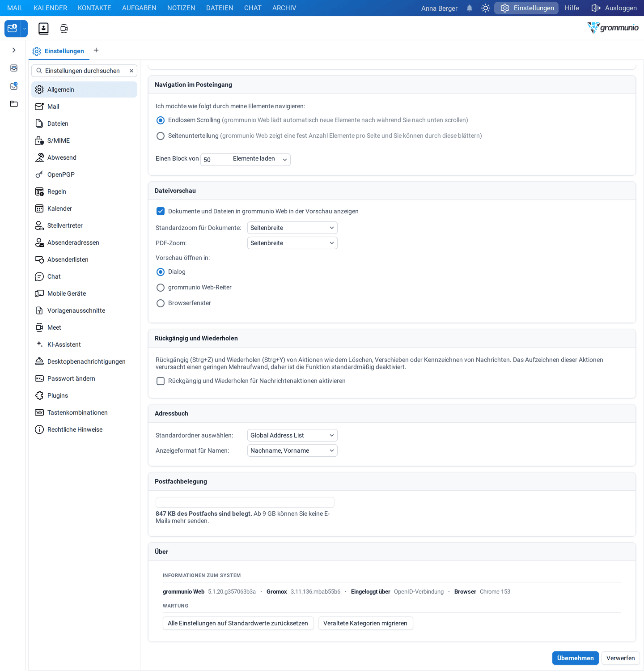Image resolution: width=644 pixels, height=671 pixels.
Task: Click the Einstellungen durchsuchen search field
Action: 84,71
